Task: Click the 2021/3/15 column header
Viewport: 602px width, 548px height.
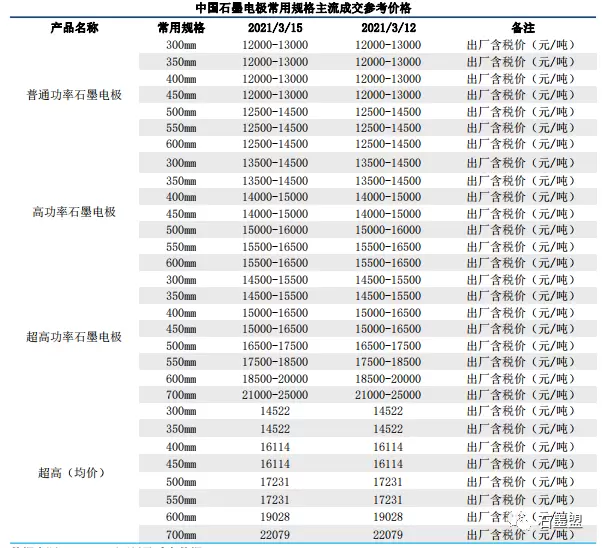Action: pyautogui.click(x=275, y=28)
